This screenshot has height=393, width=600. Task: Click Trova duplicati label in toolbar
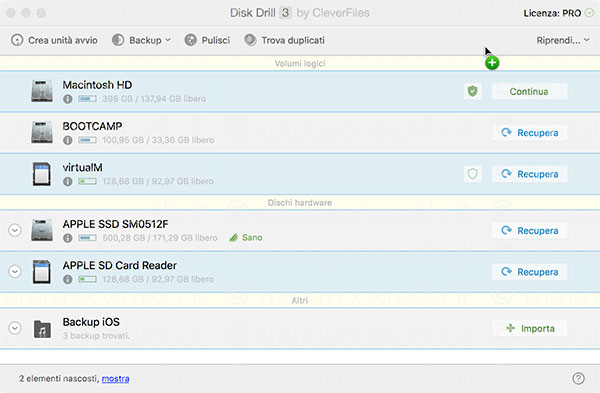point(293,40)
